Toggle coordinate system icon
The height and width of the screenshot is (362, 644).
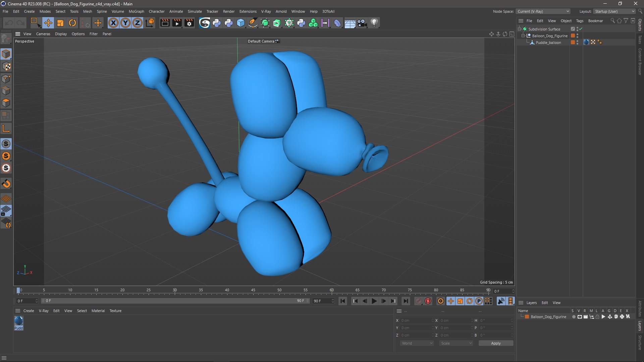[x=150, y=23]
